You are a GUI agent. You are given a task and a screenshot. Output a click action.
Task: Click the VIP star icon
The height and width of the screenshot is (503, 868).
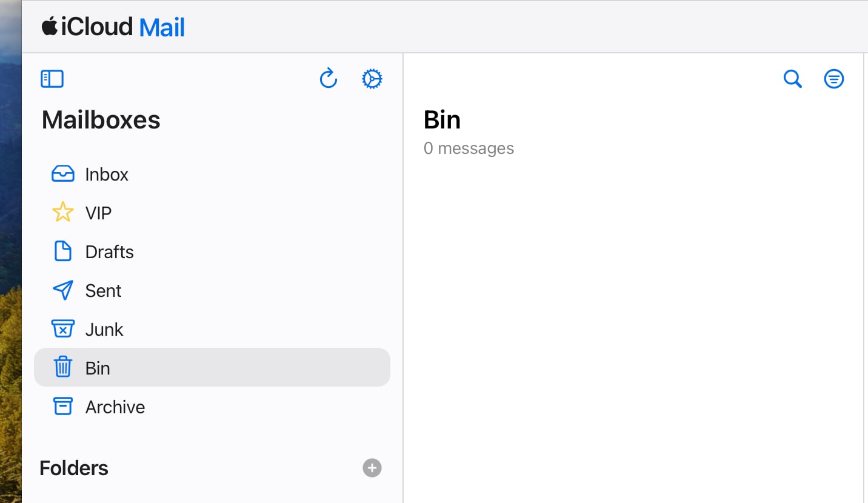click(63, 213)
